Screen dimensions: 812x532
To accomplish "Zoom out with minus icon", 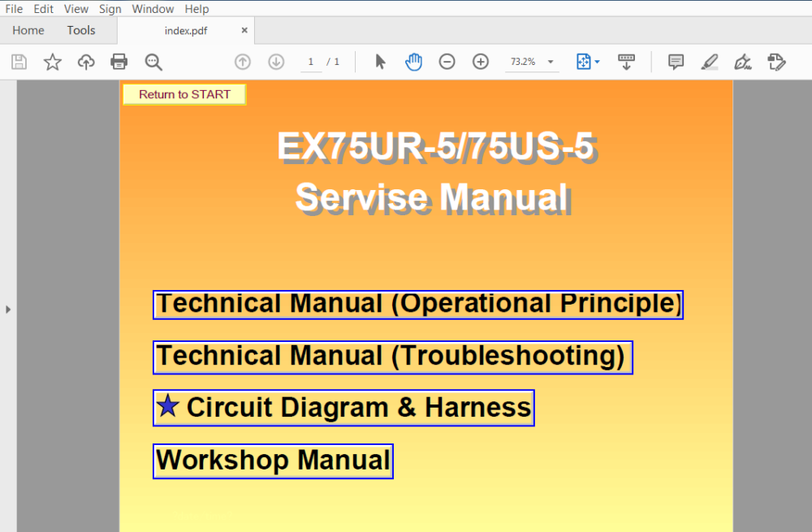I will point(447,63).
